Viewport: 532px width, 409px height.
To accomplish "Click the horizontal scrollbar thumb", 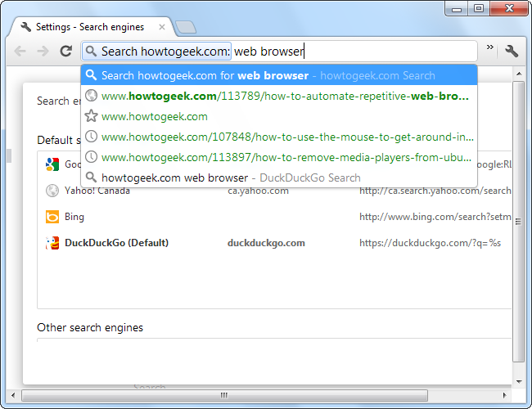I will click(x=224, y=395).
